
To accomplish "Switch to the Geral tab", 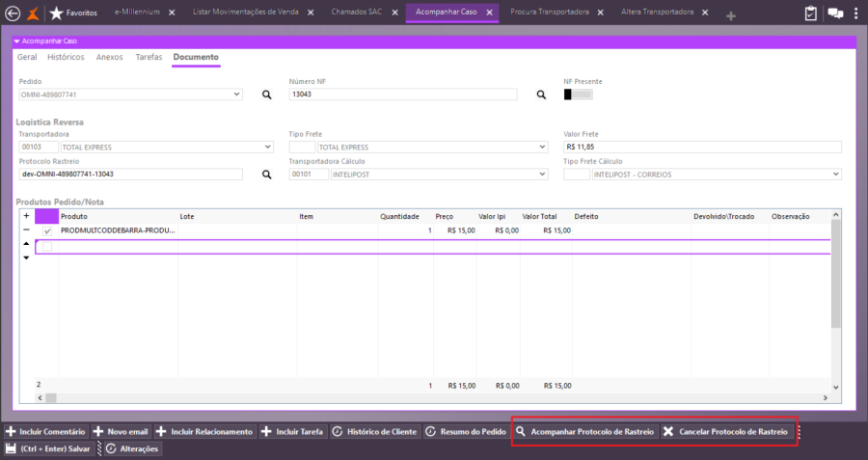I will click(27, 57).
